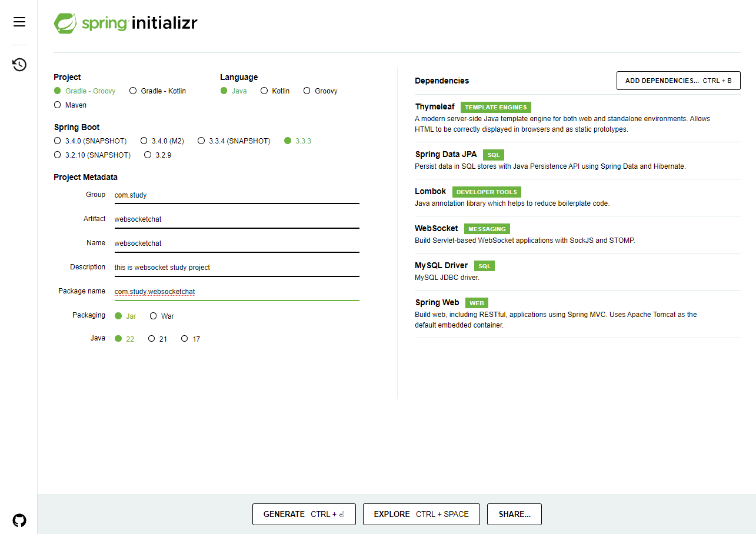
Task: Click the Project Metadata heading
Action: click(x=85, y=177)
